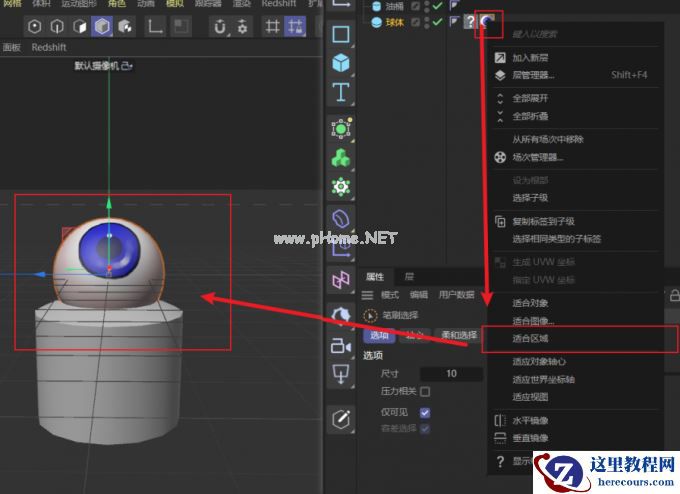Open the field polygon icon

pos(341,315)
